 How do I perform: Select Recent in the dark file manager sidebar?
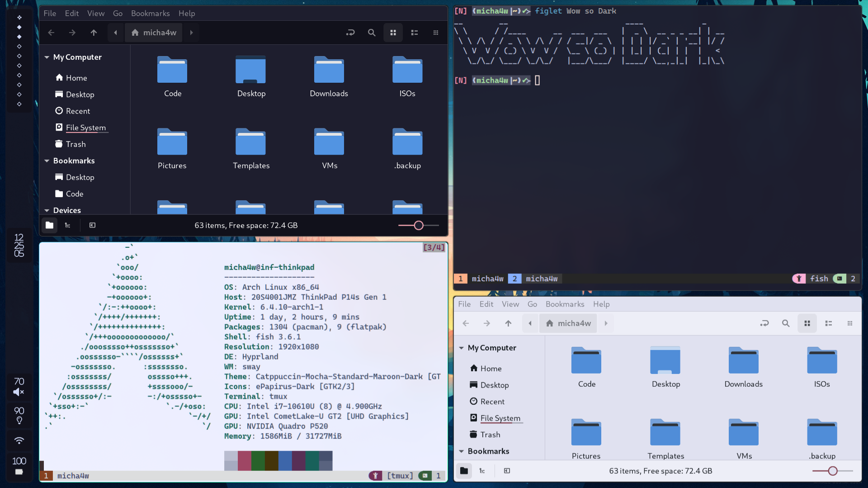(73, 111)
